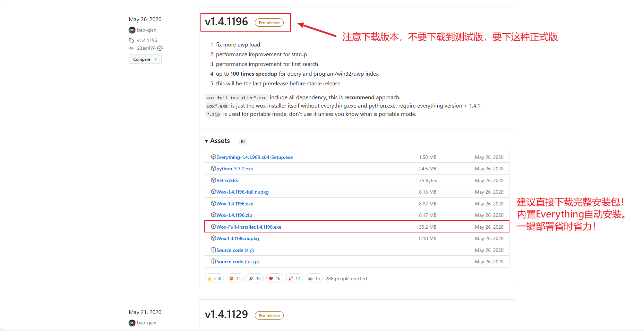Click package icon beside RELEASES asset
644x331 pixels.
point(214,180)
